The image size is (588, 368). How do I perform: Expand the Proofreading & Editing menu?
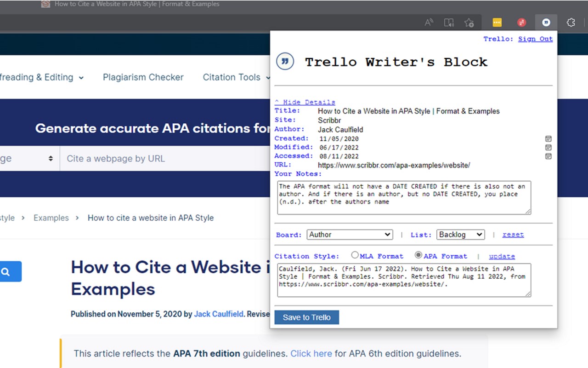click(x=42, y=77)
